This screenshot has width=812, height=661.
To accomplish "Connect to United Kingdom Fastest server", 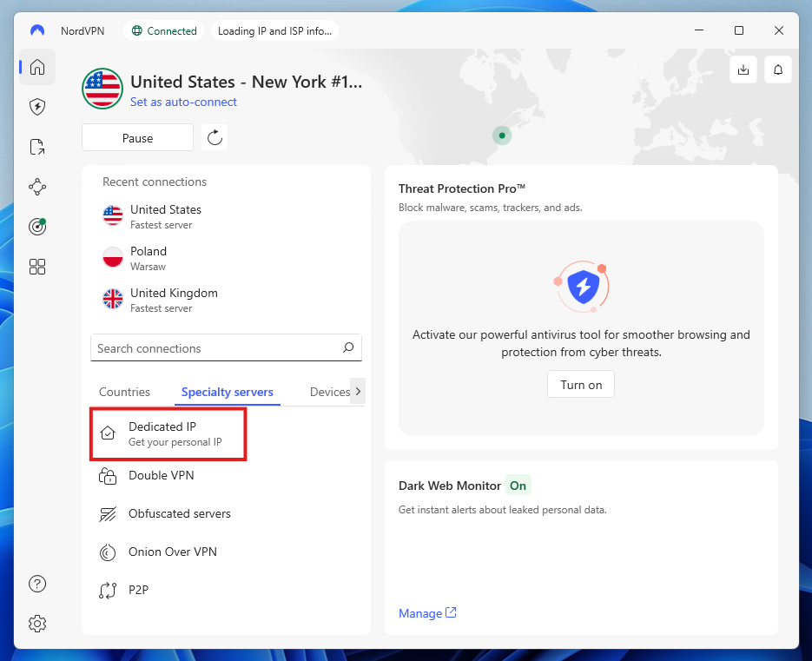I will pos(226,300).
